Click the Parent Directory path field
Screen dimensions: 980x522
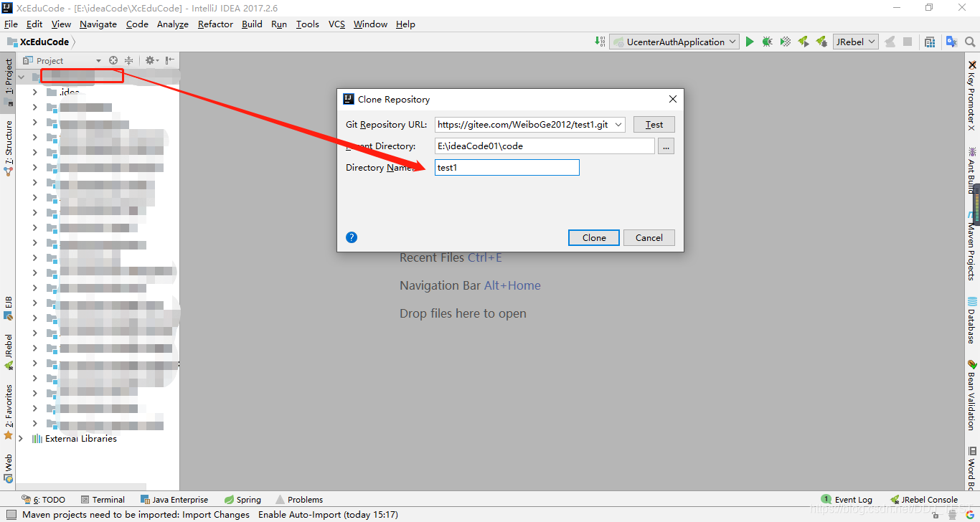pyautogui.click(x=545, y=146)
